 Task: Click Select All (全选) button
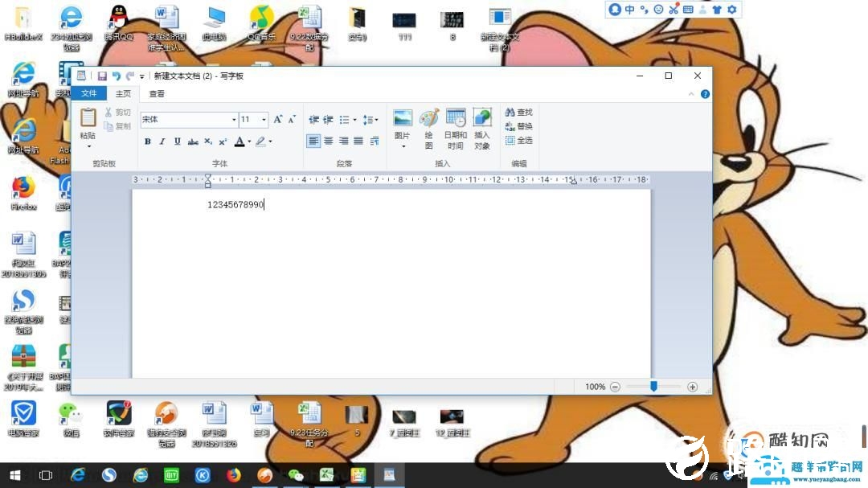518,140
